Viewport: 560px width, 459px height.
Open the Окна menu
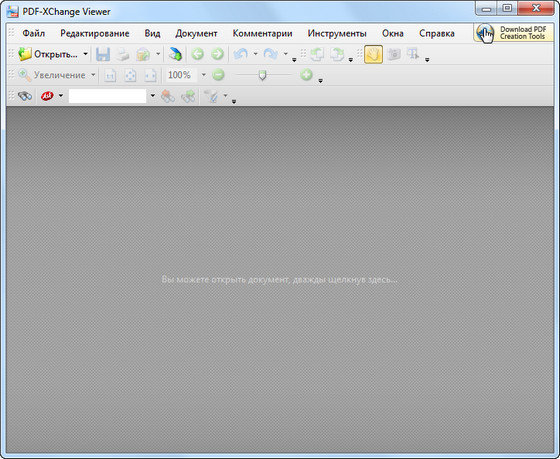coord(392,34)
